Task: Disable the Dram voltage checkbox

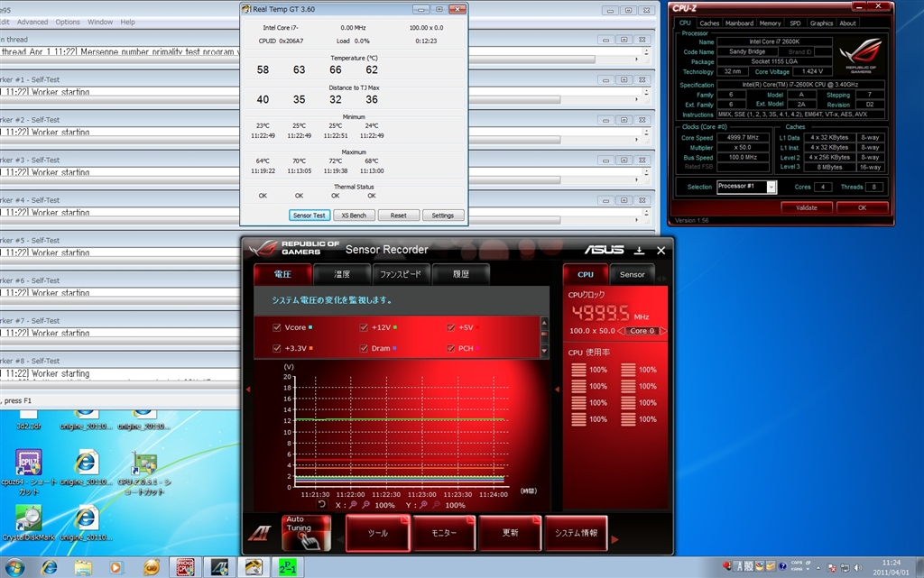Action: (364, 348)
